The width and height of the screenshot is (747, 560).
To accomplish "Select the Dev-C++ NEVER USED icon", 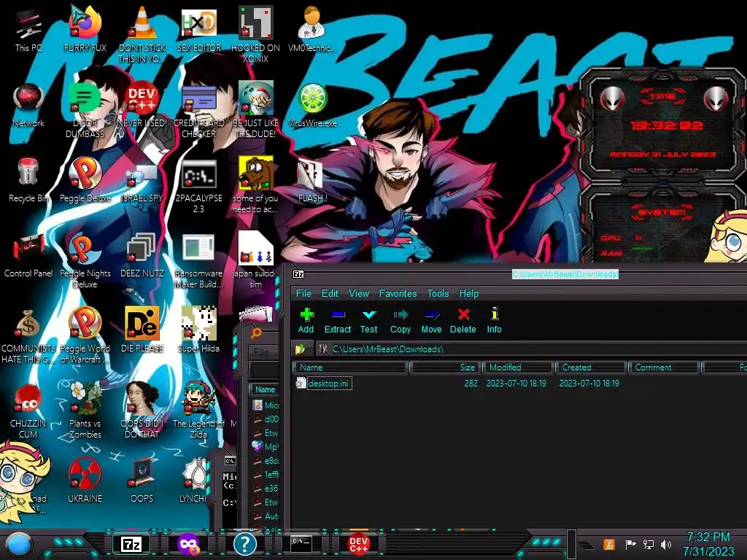I will [142, 105].
